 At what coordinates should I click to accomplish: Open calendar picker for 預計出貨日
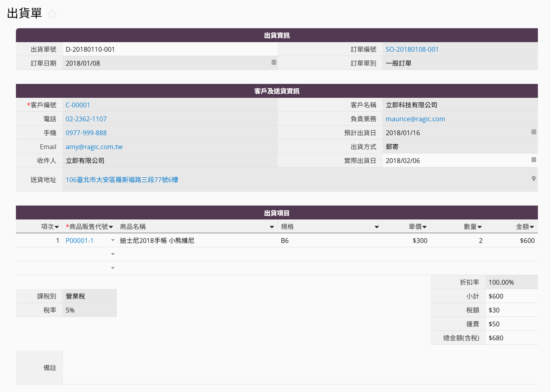point(534,132)
